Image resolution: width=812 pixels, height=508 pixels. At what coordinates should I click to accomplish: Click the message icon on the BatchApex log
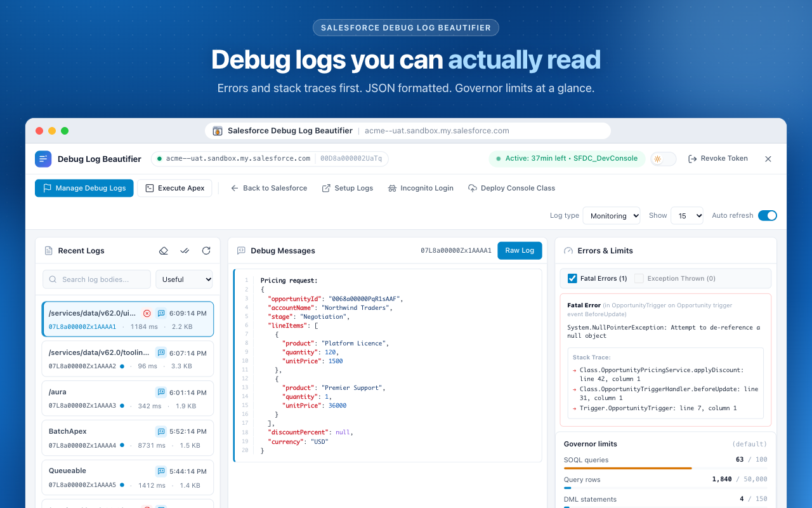click(161, 432)
